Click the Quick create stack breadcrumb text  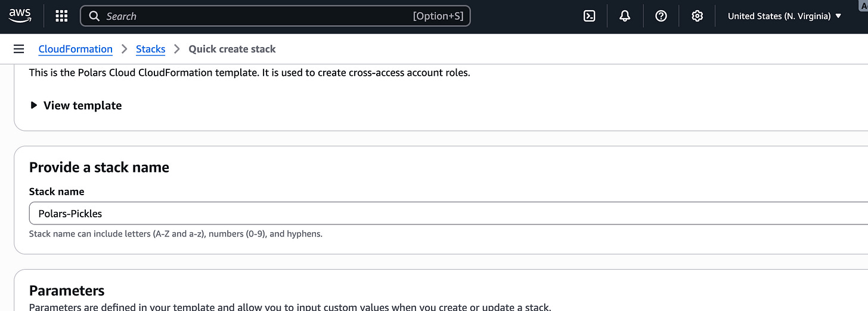(232, 49)
